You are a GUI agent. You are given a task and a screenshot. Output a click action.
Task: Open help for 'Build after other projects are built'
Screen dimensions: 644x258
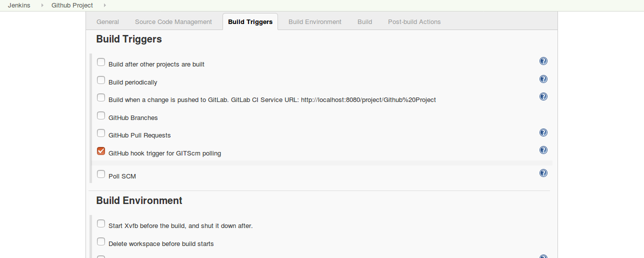coord(543,61)
